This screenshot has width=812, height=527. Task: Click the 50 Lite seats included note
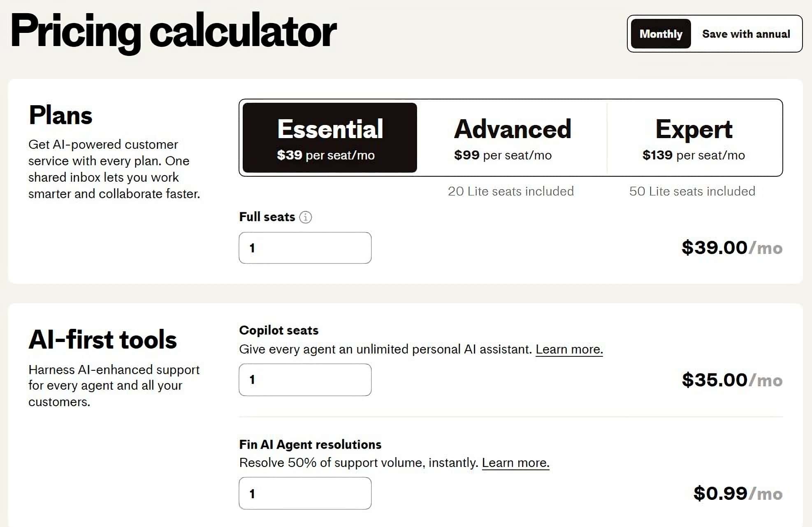click(692, 191)
